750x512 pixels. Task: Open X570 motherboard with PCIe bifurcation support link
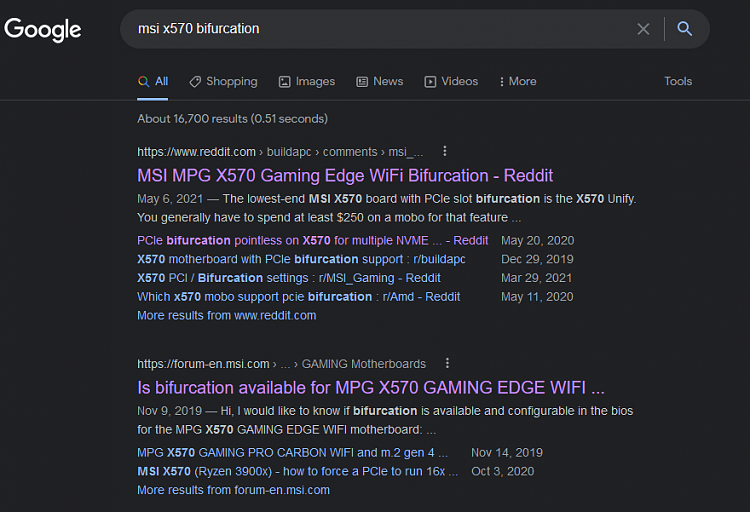click(301, 259)
